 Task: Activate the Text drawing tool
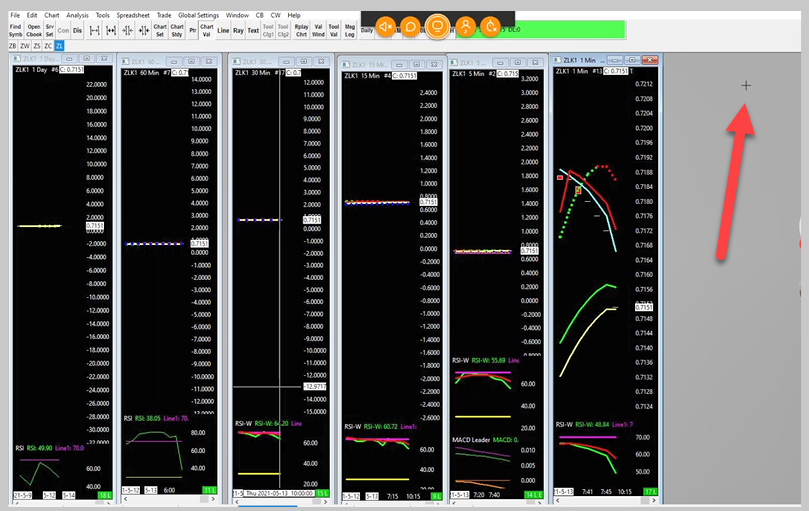(x=253, y=30)
